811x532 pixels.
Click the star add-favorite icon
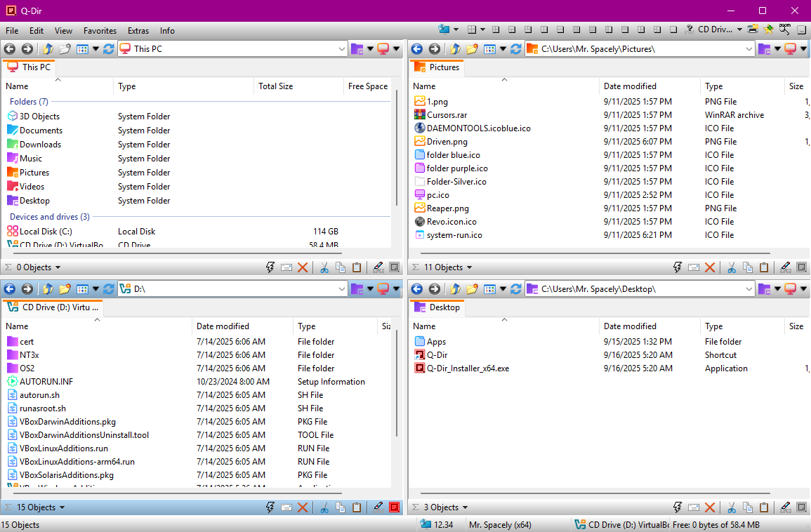pyautogui.click(x=769, y=29)
